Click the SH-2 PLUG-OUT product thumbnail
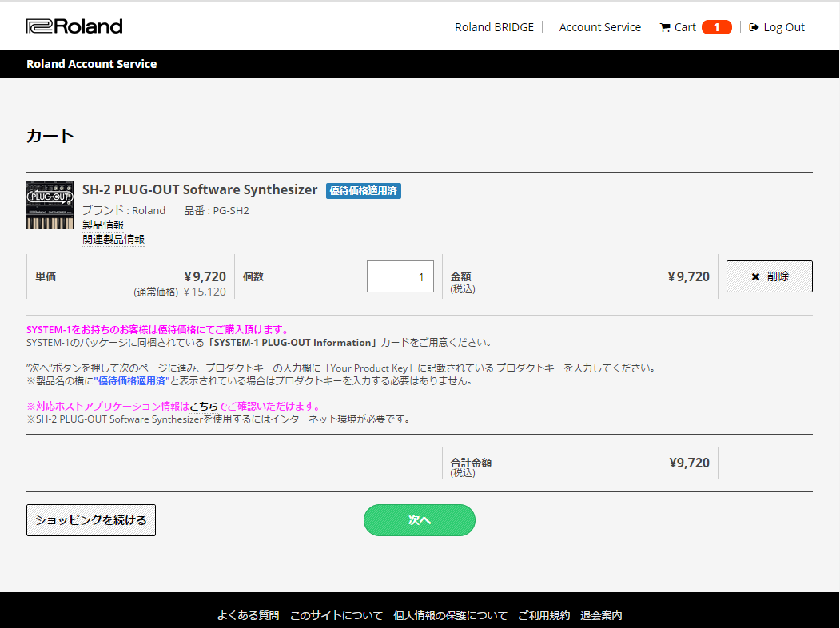This screenshot has width=840, height=628. [x=50, y=205]
